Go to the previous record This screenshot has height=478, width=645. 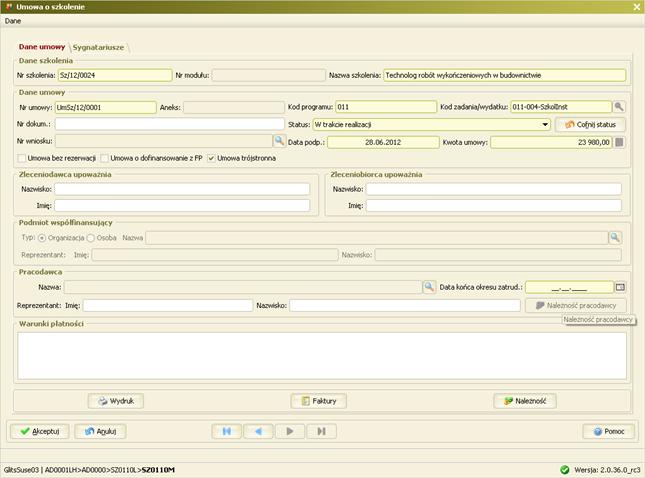[258, 431]
